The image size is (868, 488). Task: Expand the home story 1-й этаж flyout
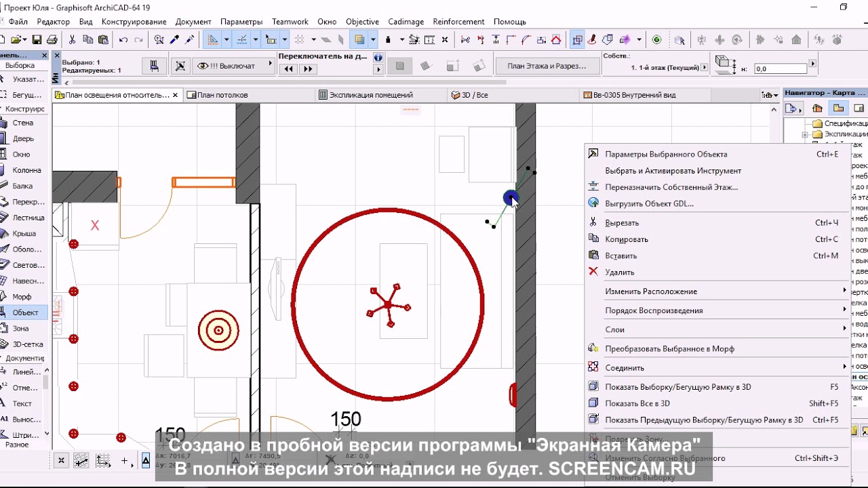[x=705, y=68]
